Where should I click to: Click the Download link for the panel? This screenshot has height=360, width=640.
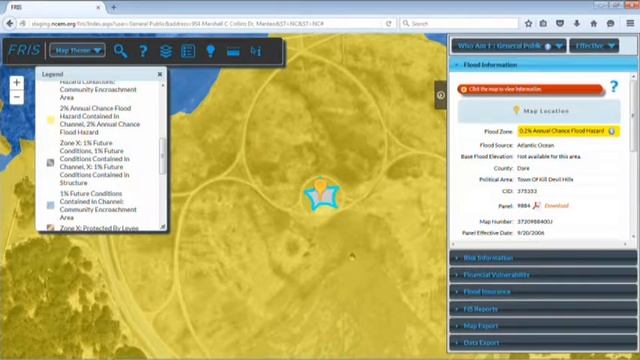tap(556, 206)
